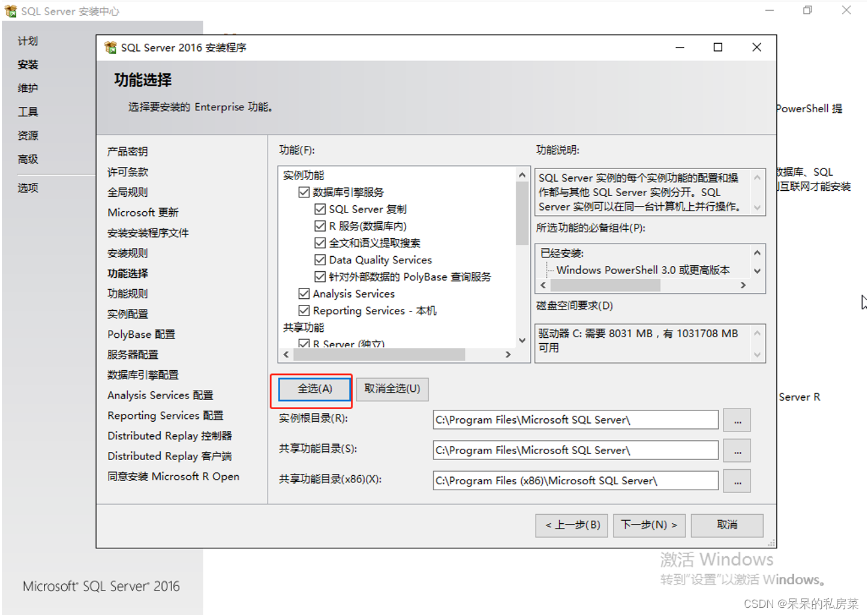This screenshot has height=615, width=868.
Task: Click prerequisites list scroll up arrow
Action: coord(757,253)
